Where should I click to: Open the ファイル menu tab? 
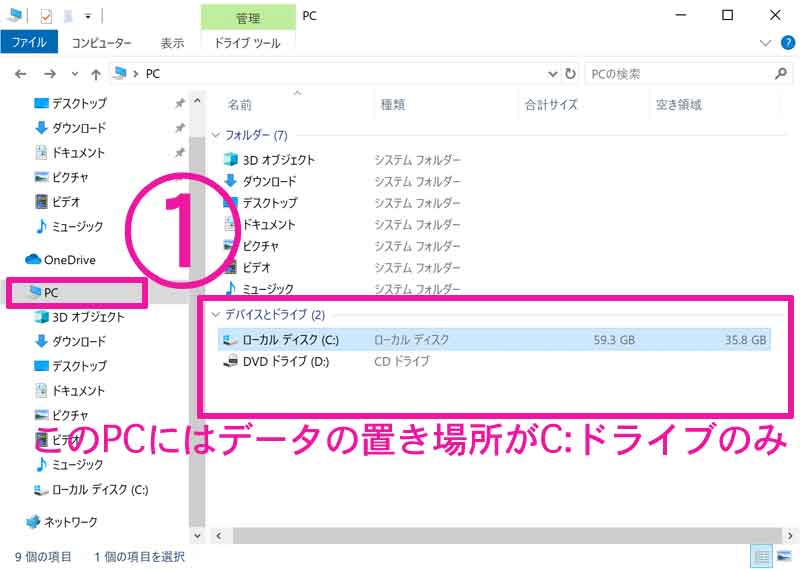point(29,43)
